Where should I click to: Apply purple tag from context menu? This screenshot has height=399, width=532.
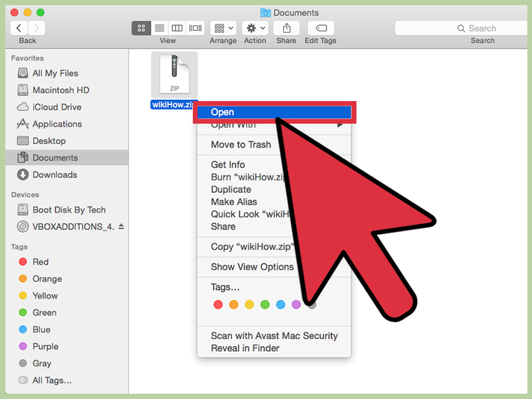pyautogui.click(x=296, y=305)
